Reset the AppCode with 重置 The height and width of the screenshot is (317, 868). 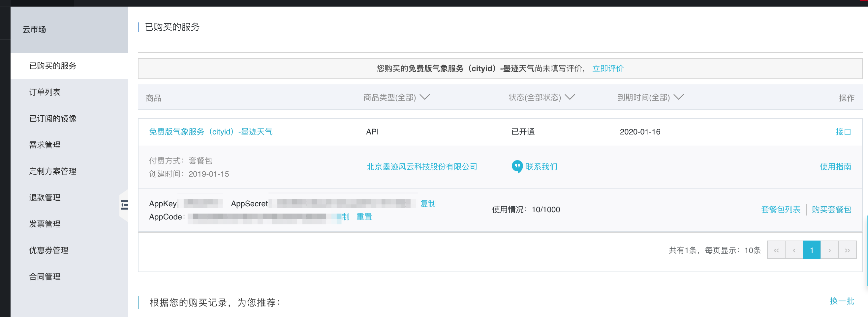click(x=364, y=217)
